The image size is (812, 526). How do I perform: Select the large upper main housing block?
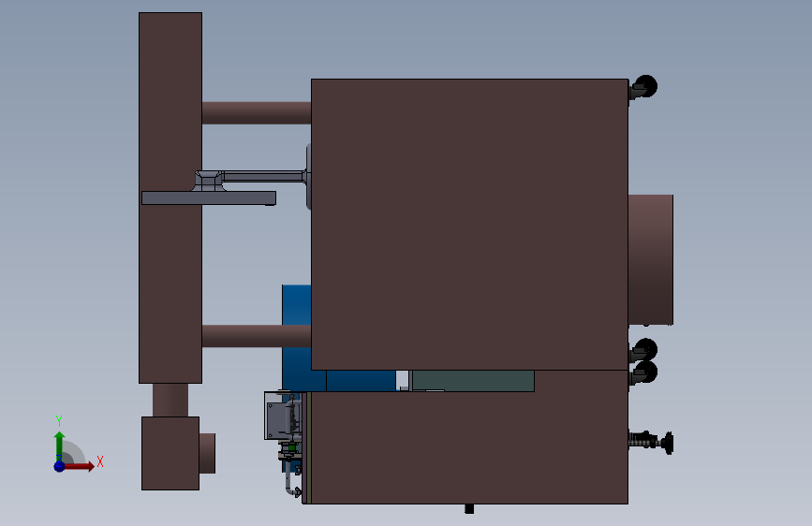coord(469,225)
